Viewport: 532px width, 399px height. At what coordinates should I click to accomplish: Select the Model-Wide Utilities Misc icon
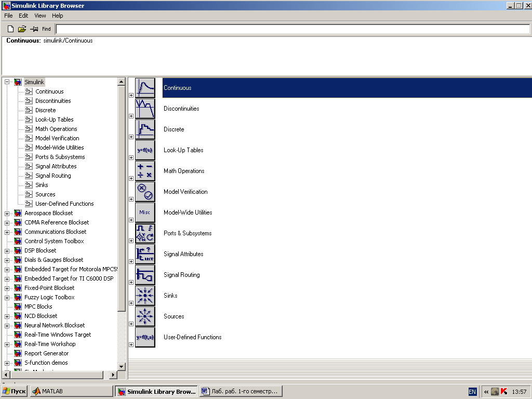click(145, 212)
